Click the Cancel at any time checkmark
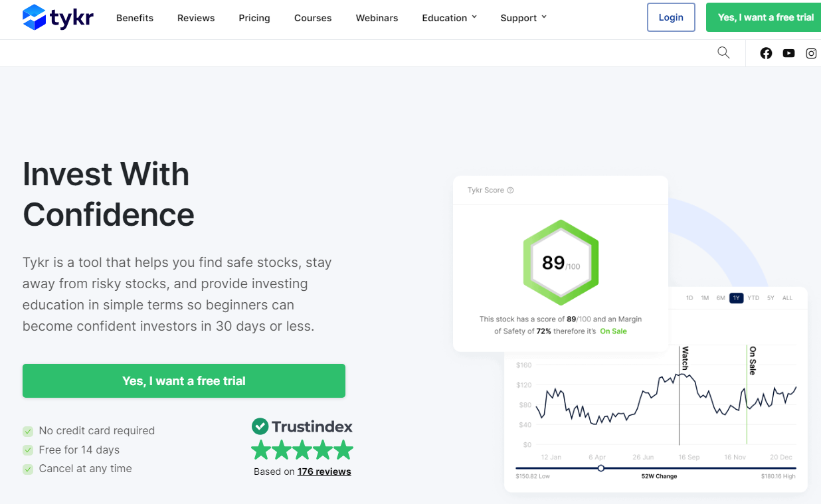Viewport: 821px width, 504px height. coord(28,469)
